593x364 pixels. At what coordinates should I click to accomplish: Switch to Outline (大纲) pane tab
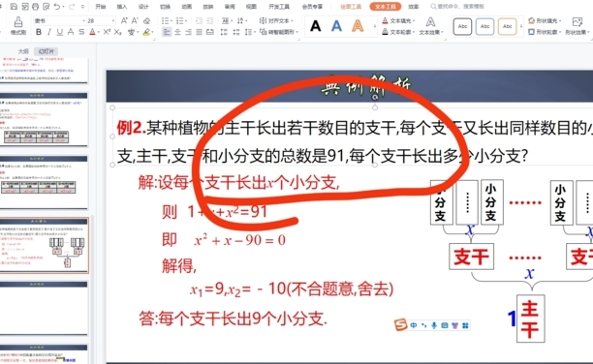click(23, 51)
